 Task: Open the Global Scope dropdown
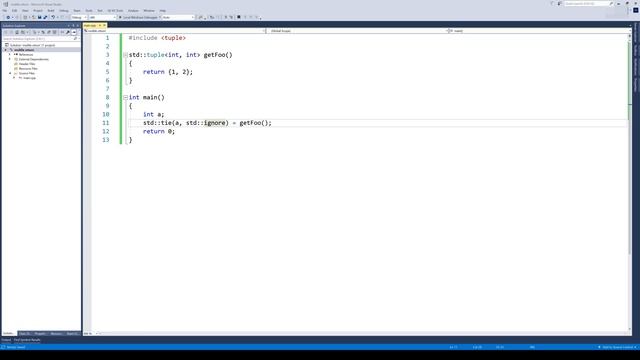(357, 31)
